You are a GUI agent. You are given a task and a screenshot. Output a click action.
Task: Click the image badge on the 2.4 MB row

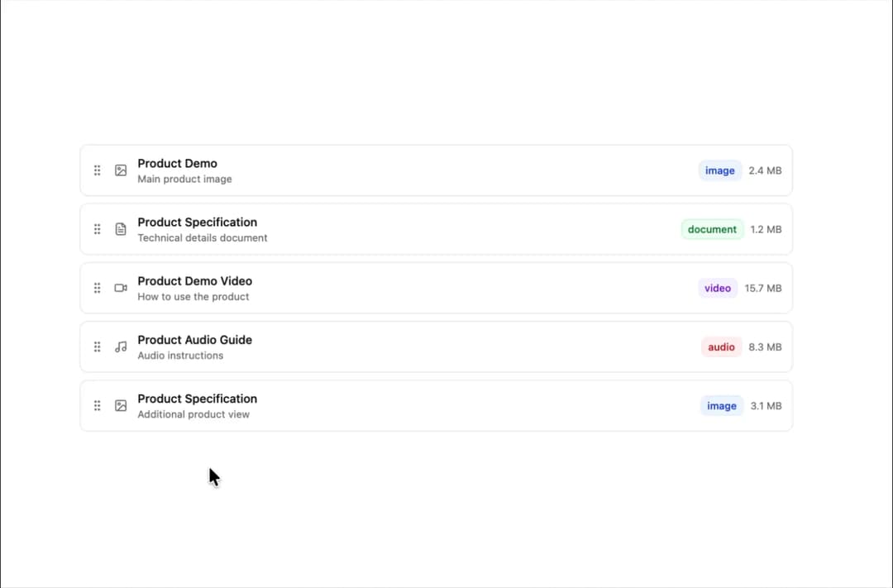tap(720, 170)
